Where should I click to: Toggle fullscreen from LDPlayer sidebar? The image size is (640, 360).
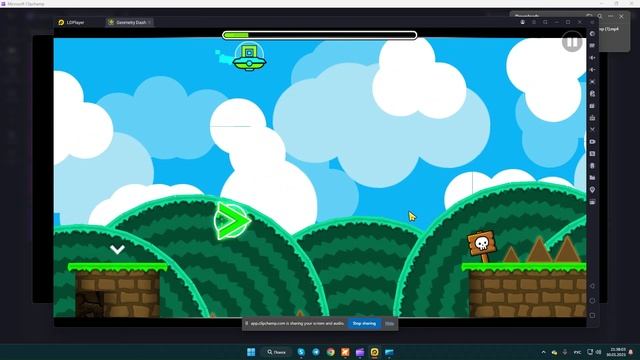[x=592, y=82]
